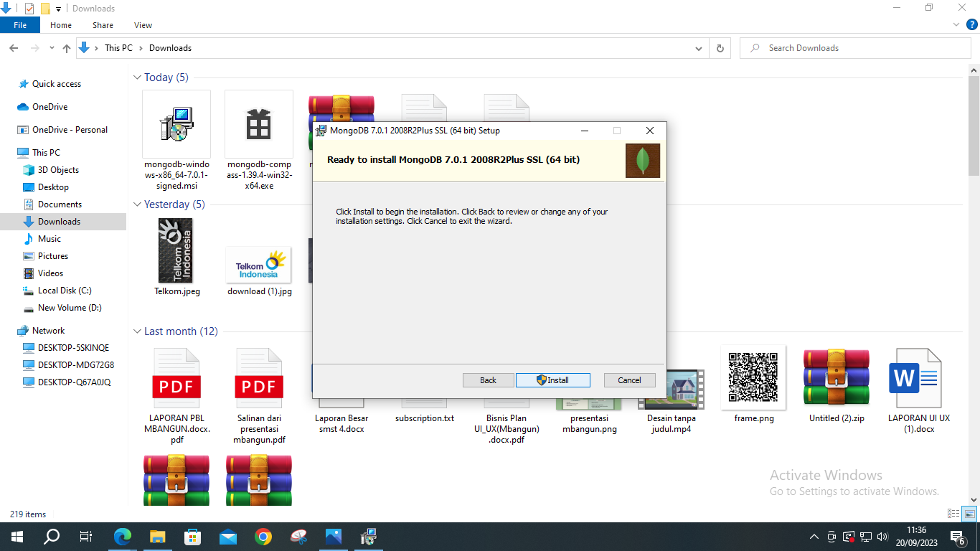The height and width of the screenshot is (551, 980).
Task: Open the File tab in Explorer
Action: click(20, 25)
